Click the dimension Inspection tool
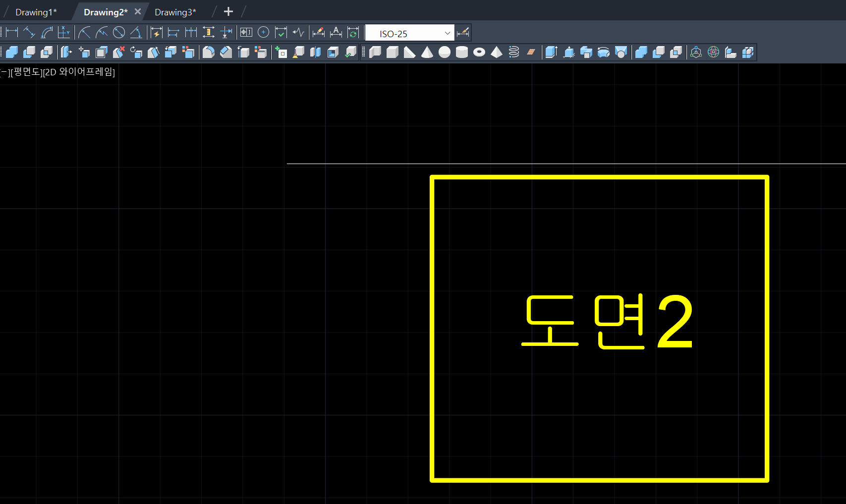Screen dimensions: 846x504 tap(281, 33)
